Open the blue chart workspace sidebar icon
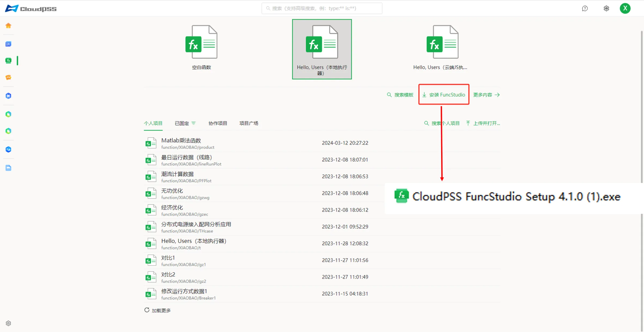This screenshot has width=644, height=332. (8, 44)
